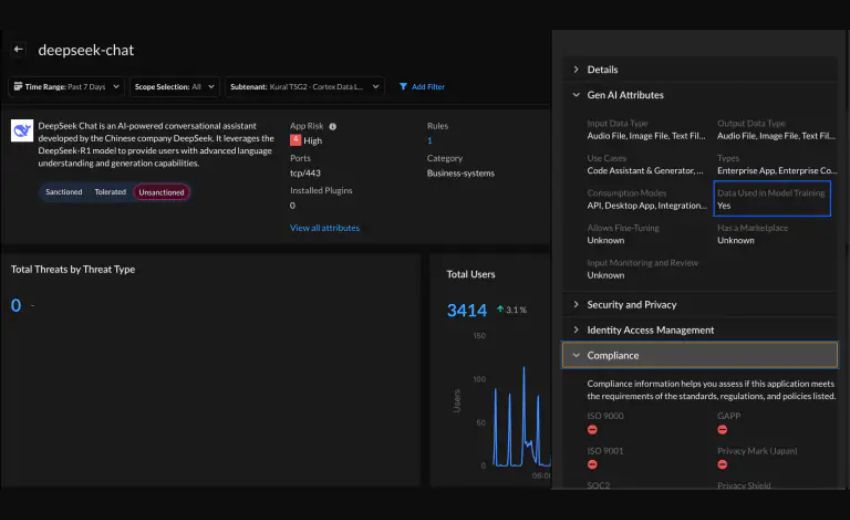Screen dimensions: 850x520
Task: Expand the Details section
Action: pos(700,69)
